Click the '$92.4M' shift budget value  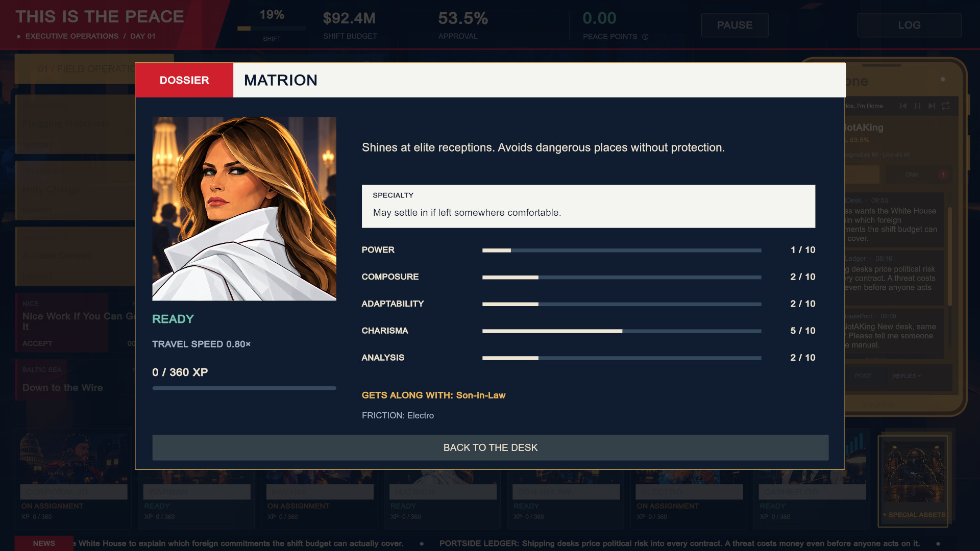click(x=349, y=18)
